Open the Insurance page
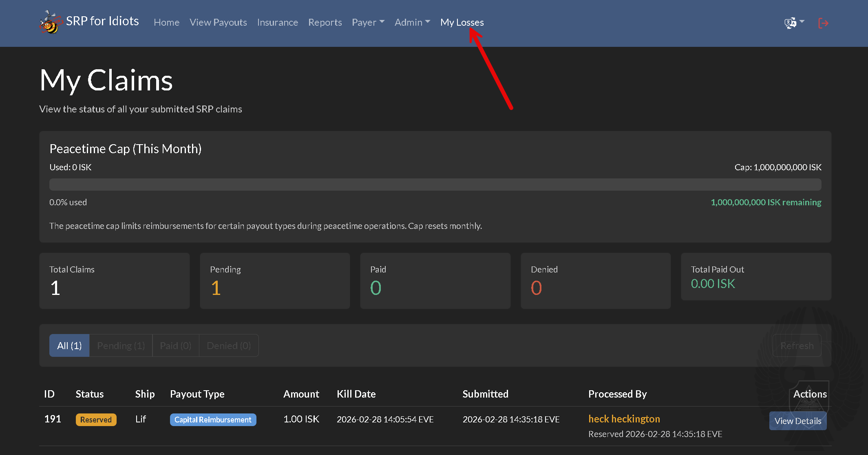 click(277, 22)
